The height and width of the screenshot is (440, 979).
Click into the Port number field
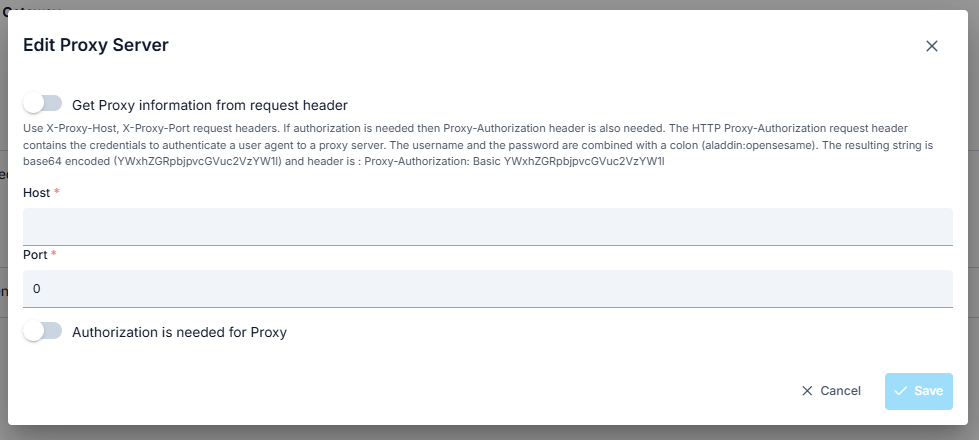click(488, 288)
